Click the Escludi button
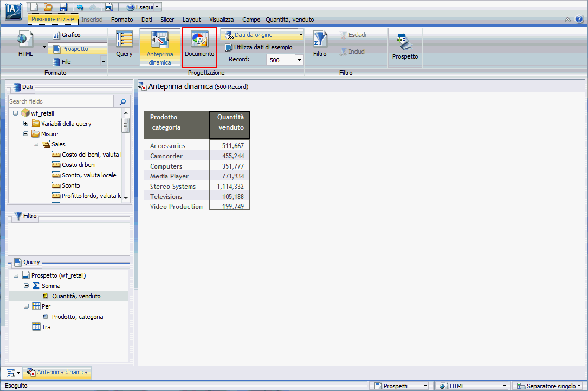588x391 pixels. pos(353,35)
